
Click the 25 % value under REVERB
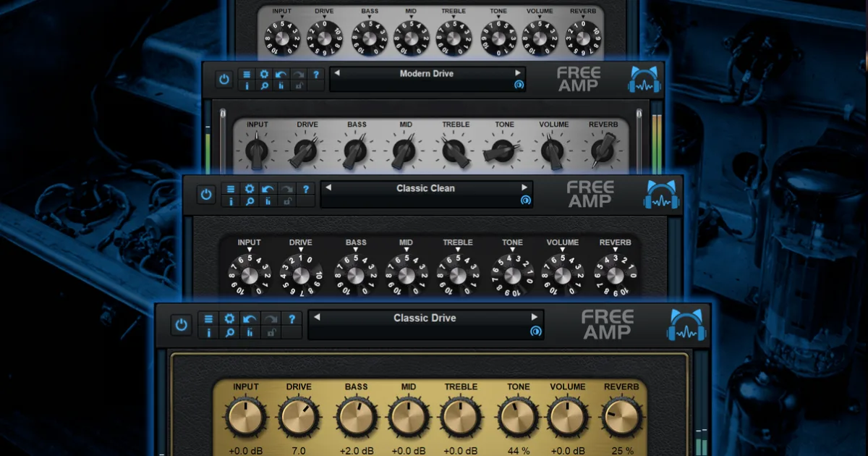pyautogui.click(x=621, y=450)
